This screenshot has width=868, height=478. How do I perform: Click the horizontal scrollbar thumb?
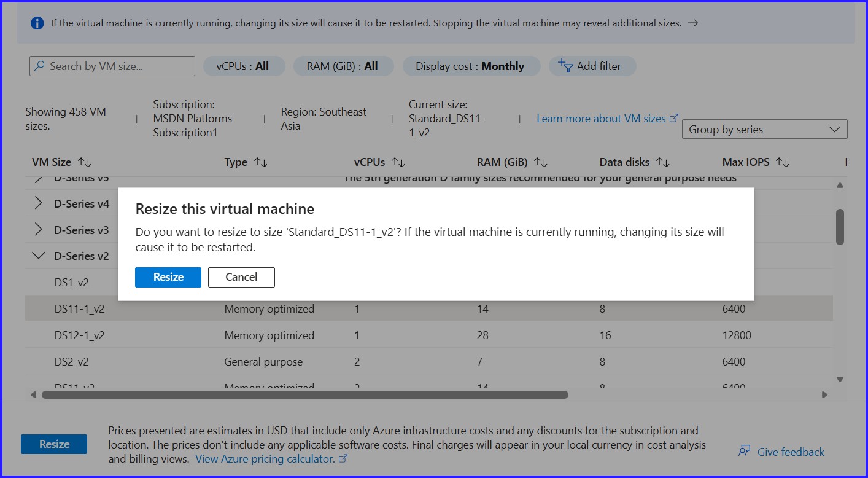click(304, 394)
